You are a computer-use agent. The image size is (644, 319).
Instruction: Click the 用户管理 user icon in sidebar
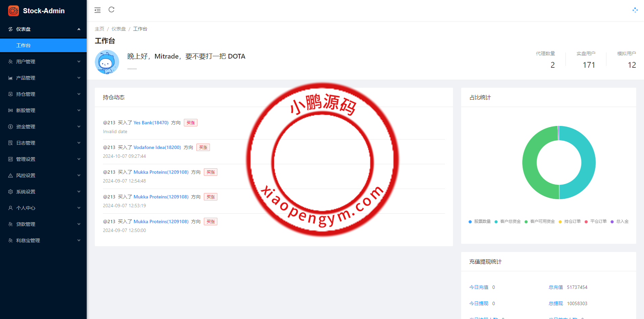[10, 62]
